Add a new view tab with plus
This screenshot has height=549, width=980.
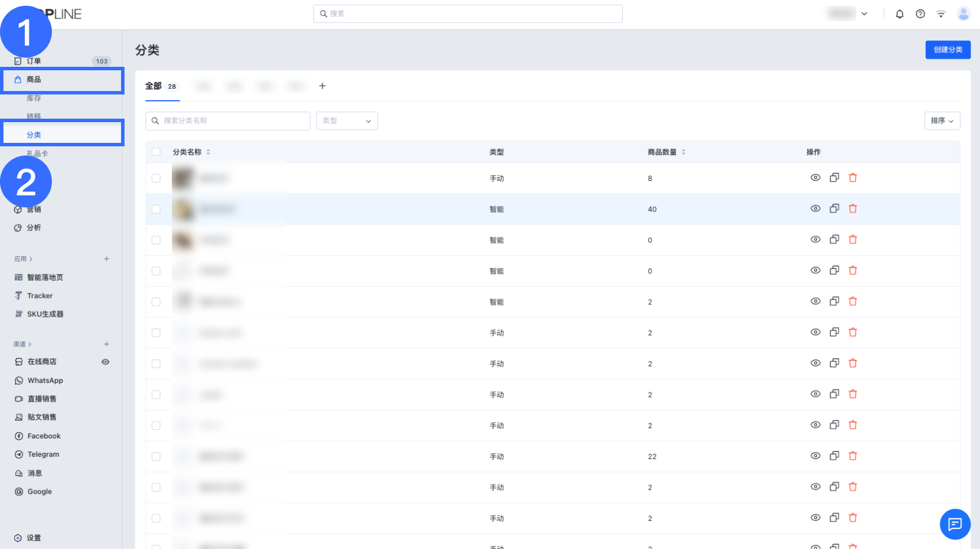coord(322,86)
